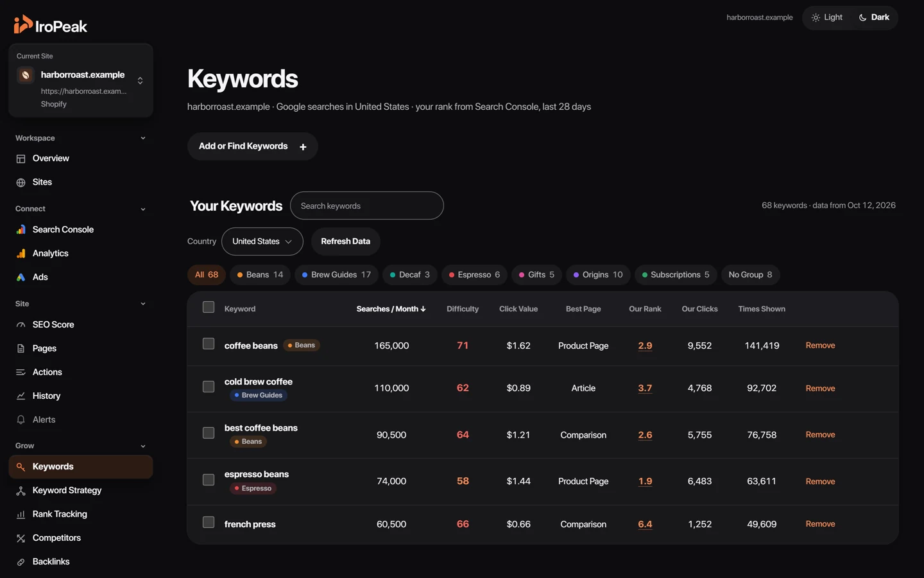Viewport: 924px width, 578px height.
Task: Collapse the Workspace section chevron
Action: pyautogui.click(x=143, y=138)
